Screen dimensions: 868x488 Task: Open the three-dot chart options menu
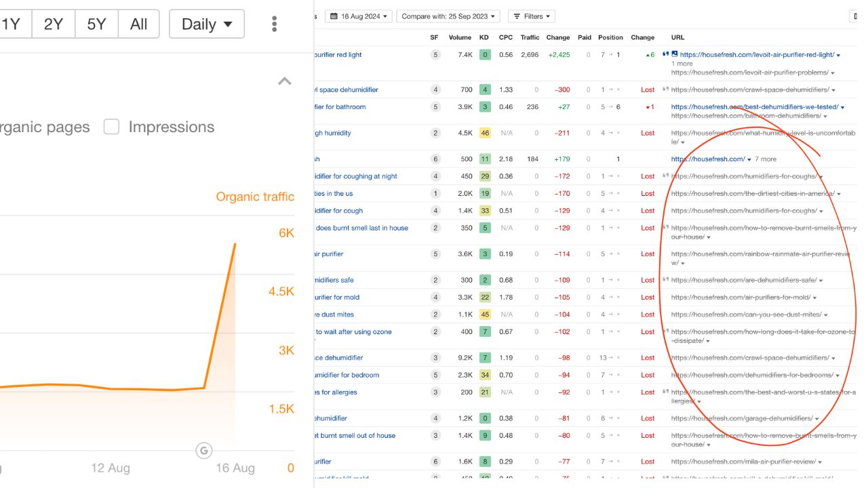click(274, 24)
